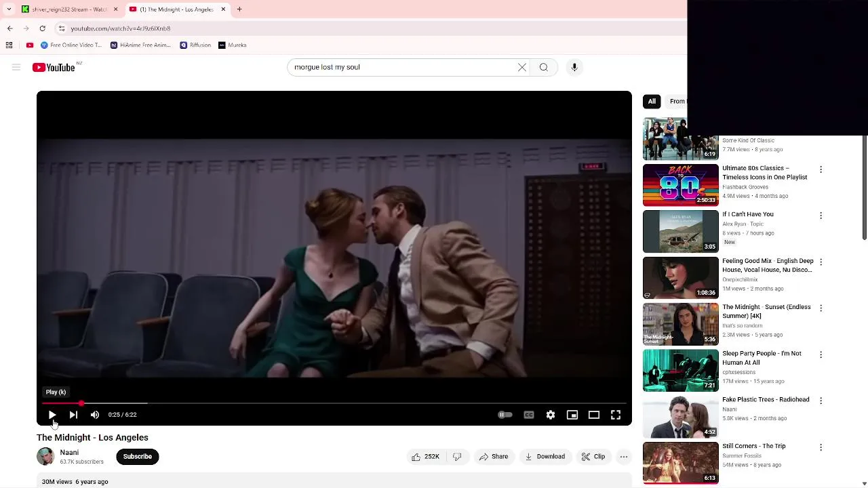This screenshot has height=488, width=868.
Task: Play the video with the Play button
Action: point(52,415)
